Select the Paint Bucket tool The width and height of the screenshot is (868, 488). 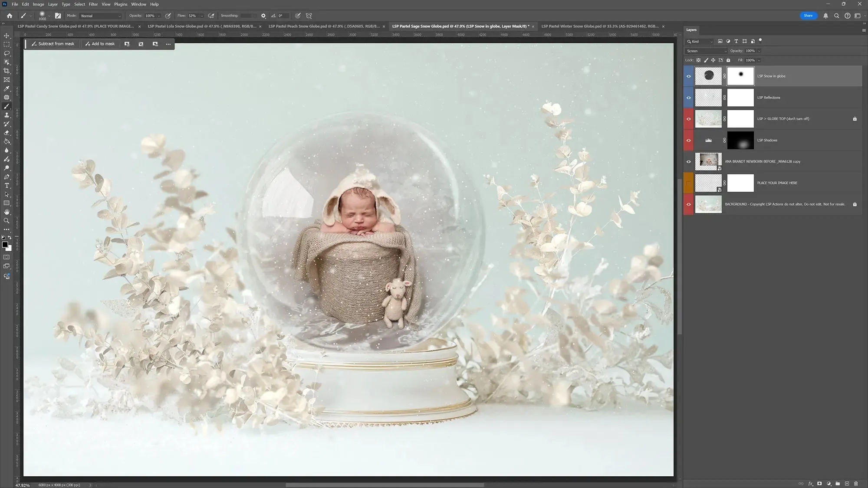point(7,141)
